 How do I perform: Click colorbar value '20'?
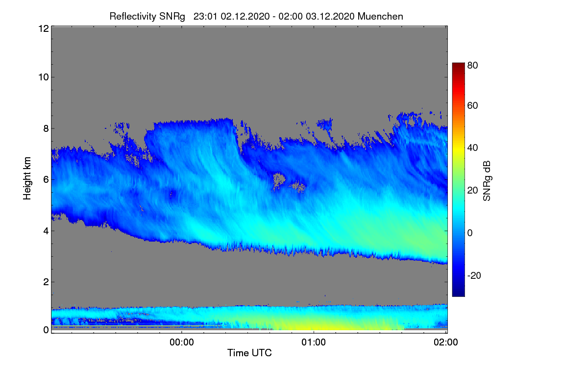[x=473, y=190]
